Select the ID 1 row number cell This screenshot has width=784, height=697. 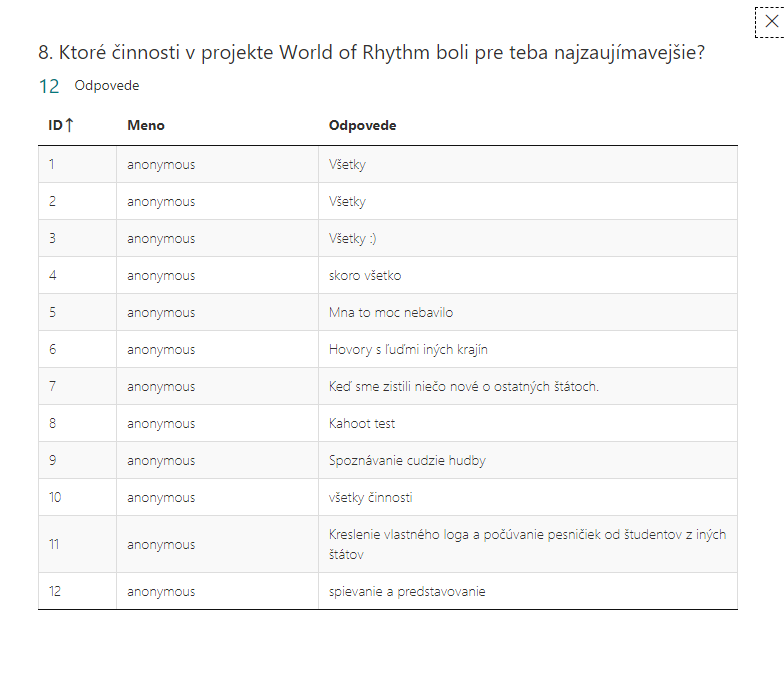(x=77, y=164)
